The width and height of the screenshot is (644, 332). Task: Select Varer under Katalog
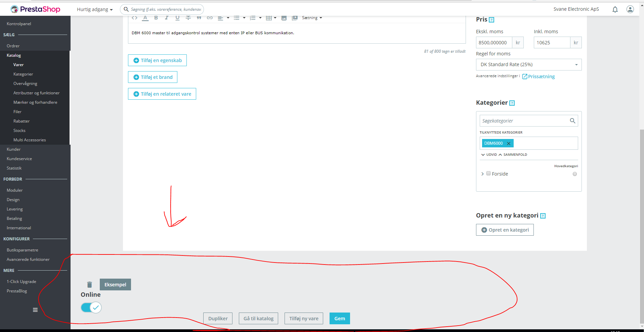tap(18, 65)
